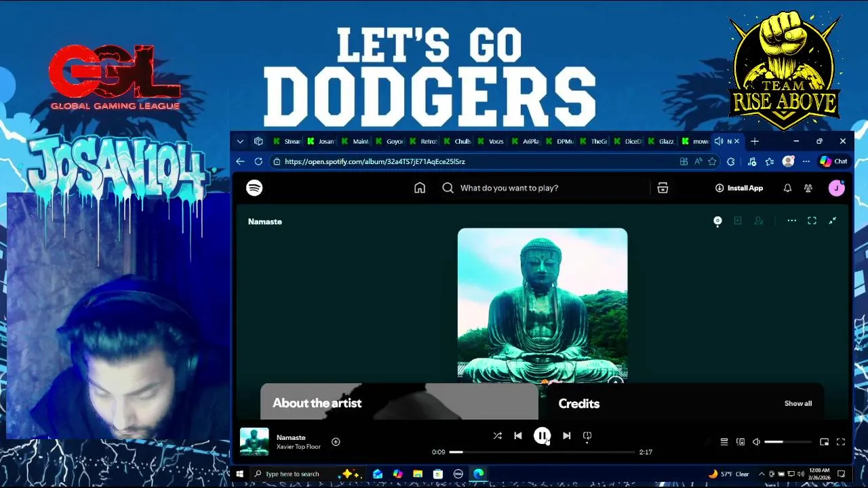The height and width of the screenshot is (488, 868).
Task: Open Microsoft Edge taskbar icon
Action: point(479,474)
